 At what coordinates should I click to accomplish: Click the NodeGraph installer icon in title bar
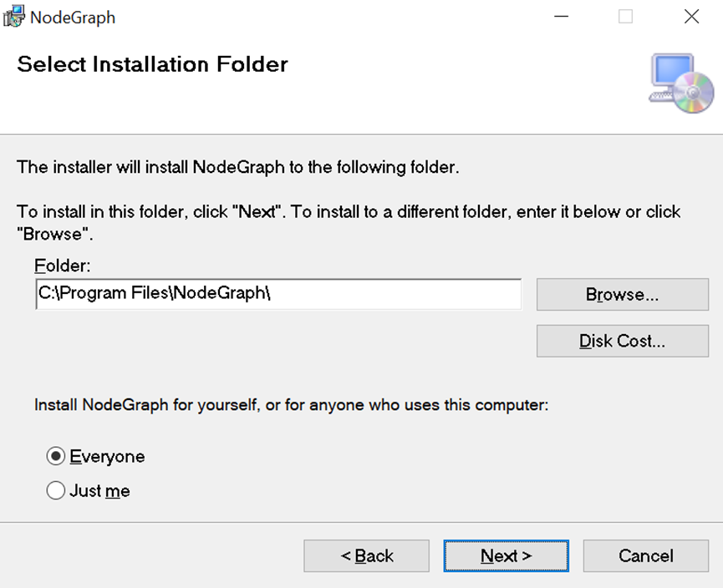coord(13,17)
